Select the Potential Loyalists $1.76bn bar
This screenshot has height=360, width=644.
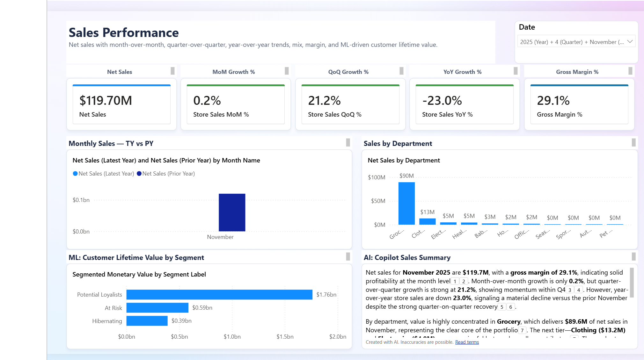click(219, 295)
